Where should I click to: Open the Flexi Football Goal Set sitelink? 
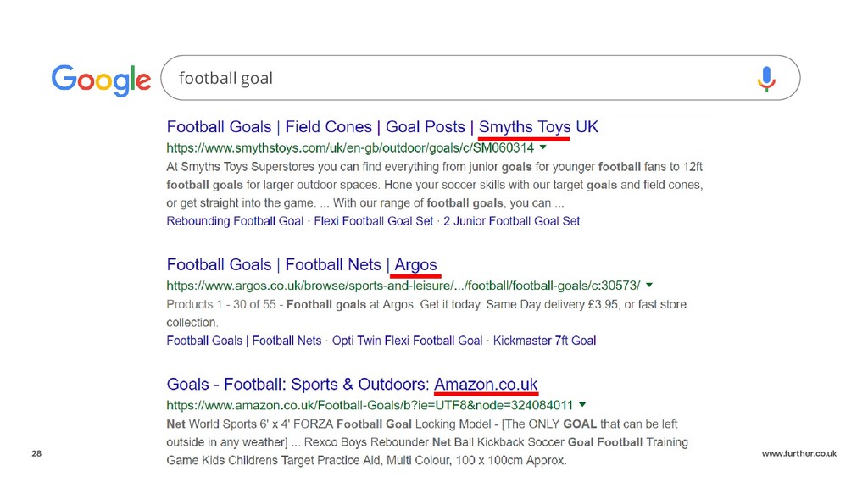click(374, 221)
